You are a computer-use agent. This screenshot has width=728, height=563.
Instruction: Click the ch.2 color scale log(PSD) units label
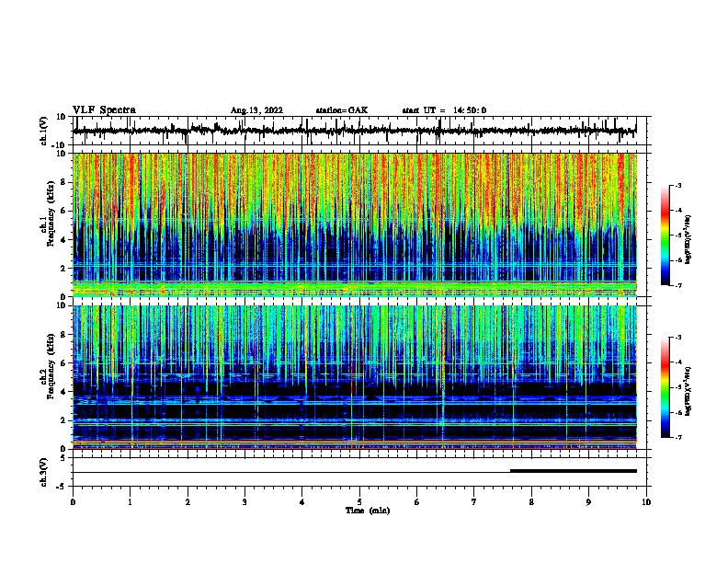pyautogui.click(x=688, y=391)
